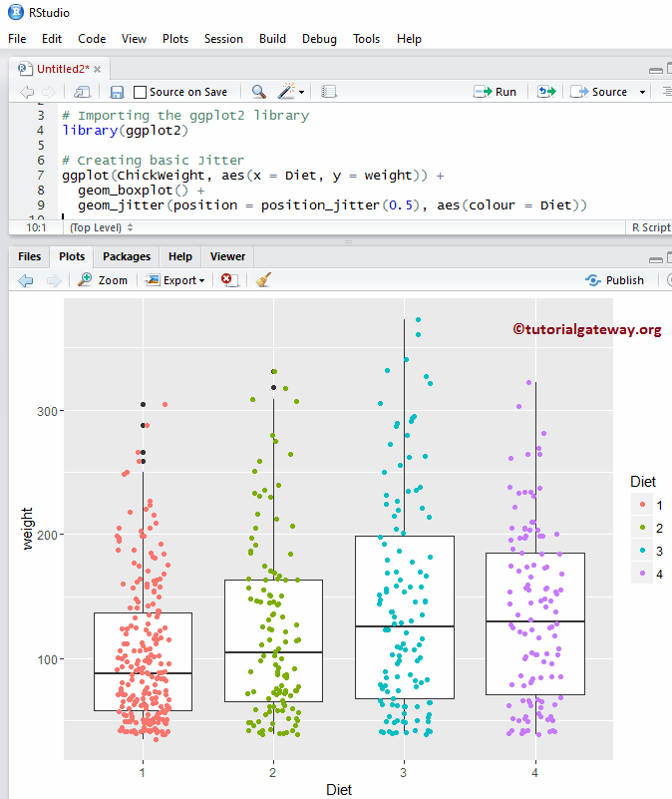Image resolution: width=672 pixels, height=799 pixels.
Task: Re-run the previous code region icon
Action: [546, 92]
